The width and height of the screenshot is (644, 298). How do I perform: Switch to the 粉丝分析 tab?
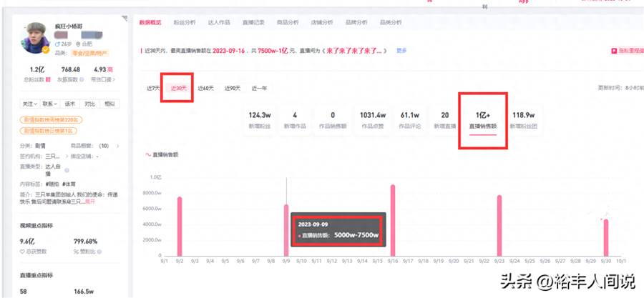point(185,23)
